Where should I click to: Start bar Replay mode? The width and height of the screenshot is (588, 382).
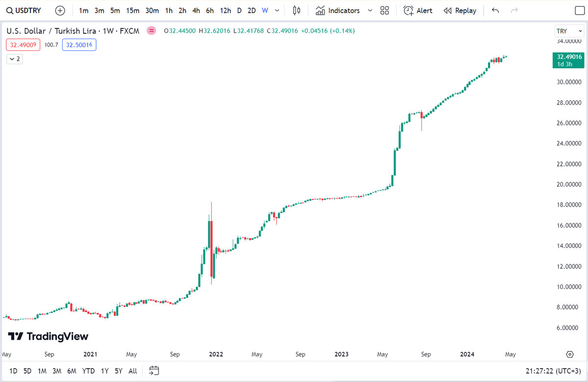(x=460, y=10)
